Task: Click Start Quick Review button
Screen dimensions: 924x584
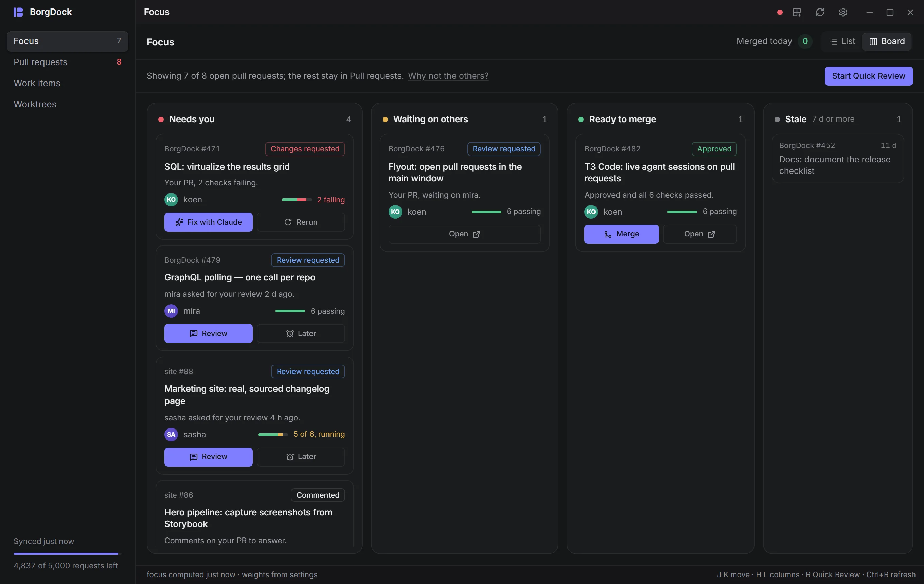Action: click(868, 76)
